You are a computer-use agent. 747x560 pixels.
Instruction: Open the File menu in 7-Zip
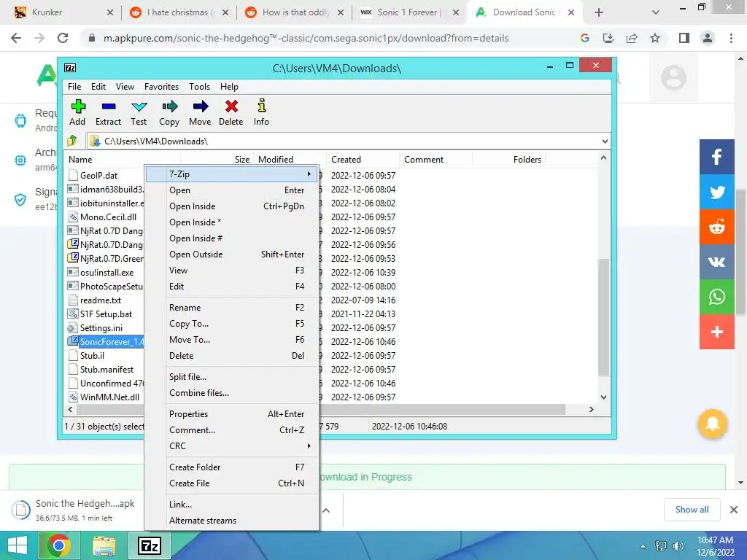74,87
